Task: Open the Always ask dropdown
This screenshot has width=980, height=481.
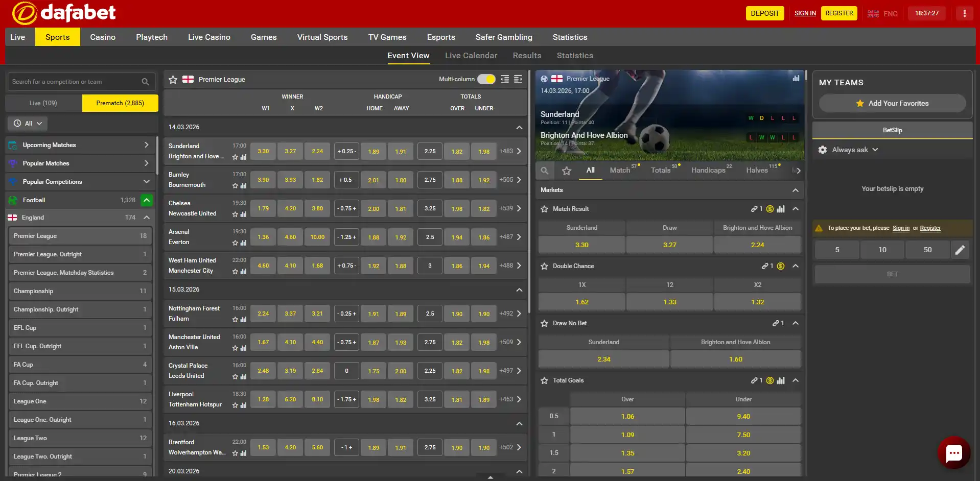Action: click(855, 150)
